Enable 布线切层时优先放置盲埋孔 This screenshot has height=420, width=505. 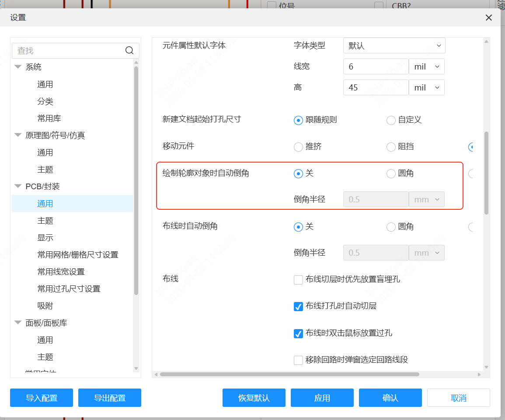tap(298, 280)
